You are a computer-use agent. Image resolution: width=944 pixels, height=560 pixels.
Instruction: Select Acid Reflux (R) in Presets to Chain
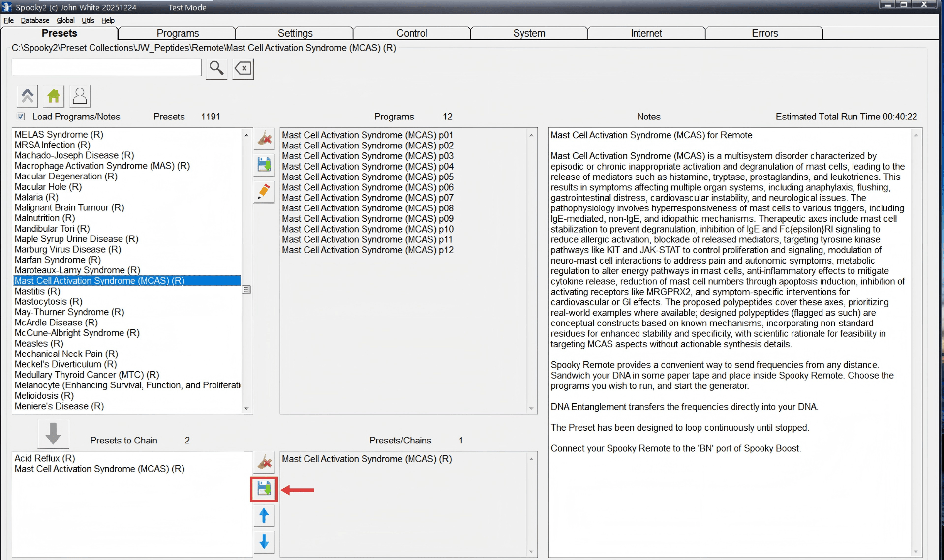(x=45, y=458)
